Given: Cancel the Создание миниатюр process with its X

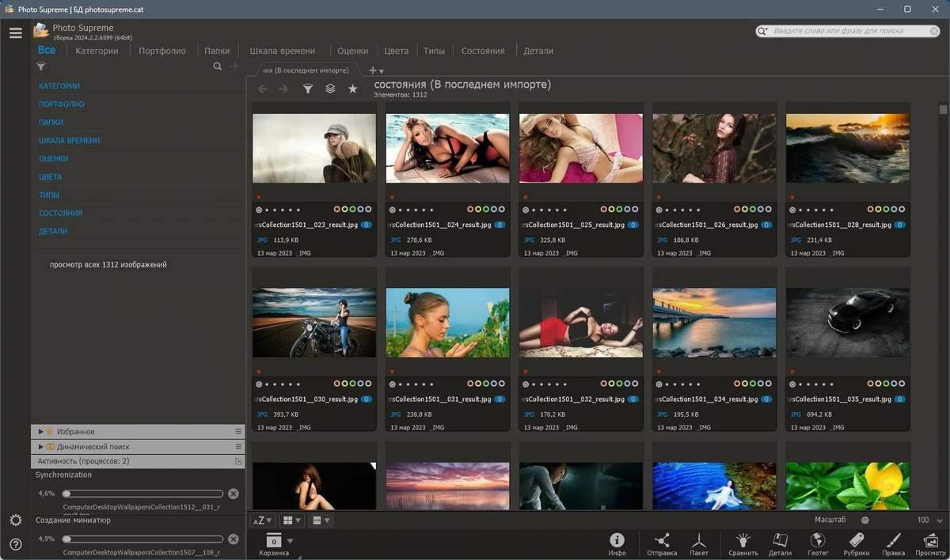Looking at the screenshot, I should click(x=233, y=539).
